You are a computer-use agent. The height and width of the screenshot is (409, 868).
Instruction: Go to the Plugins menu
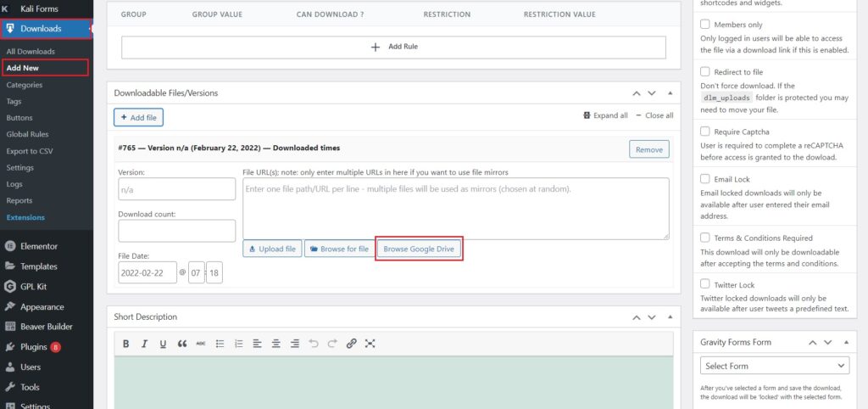click(34, 347)
